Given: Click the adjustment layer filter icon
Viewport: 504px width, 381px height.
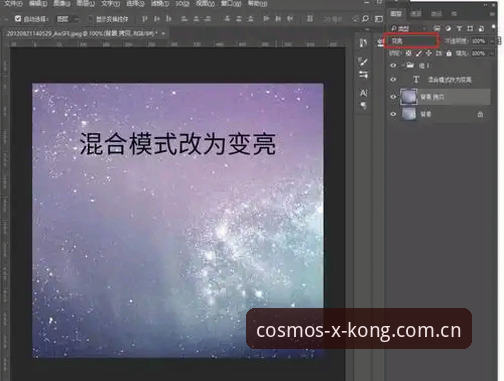Looking at the screenshot, I should coord(448,28).
